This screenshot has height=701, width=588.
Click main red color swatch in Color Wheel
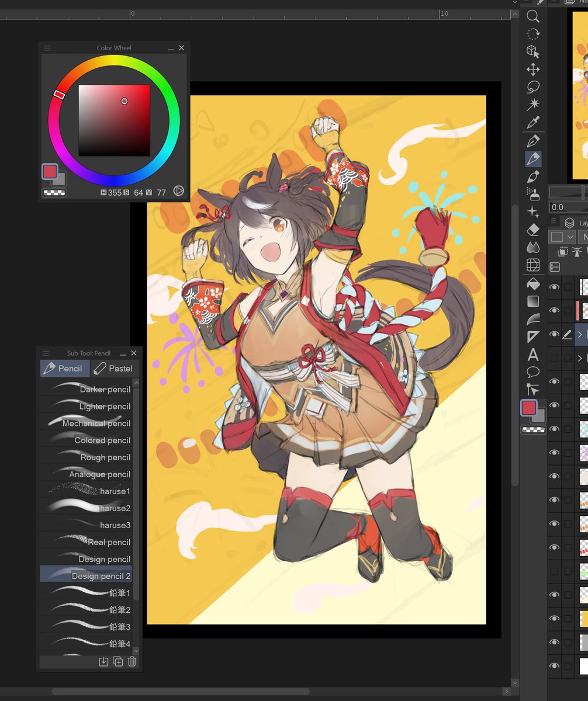click(50, 171)
